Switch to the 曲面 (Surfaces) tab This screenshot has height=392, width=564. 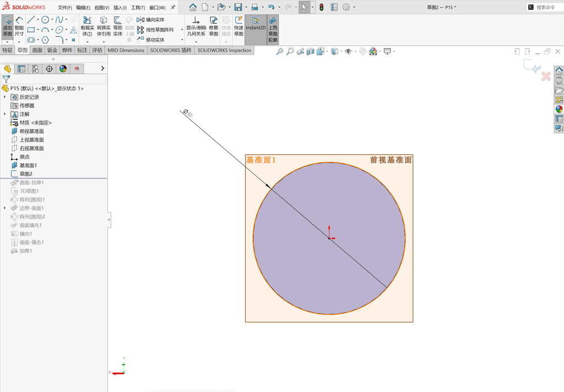click(37, 50)
